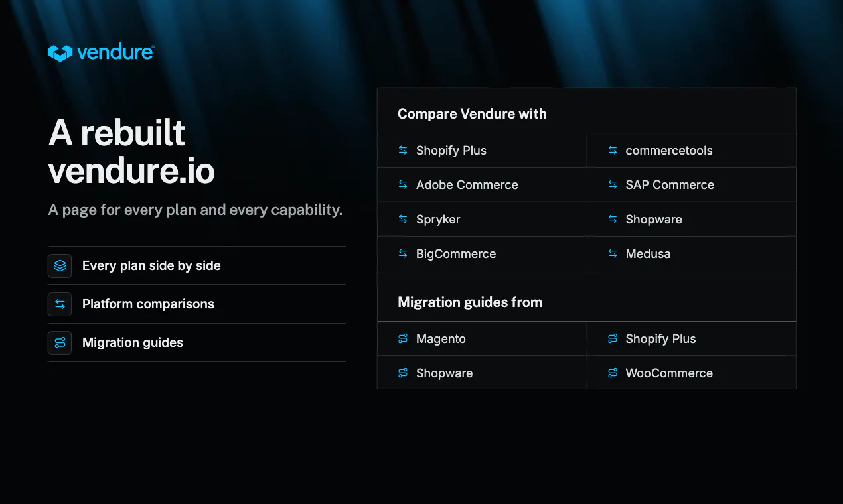This screenshot has height=504, width=843.
Task: Click the Migration guides from heading
Action: coord(470,302)
